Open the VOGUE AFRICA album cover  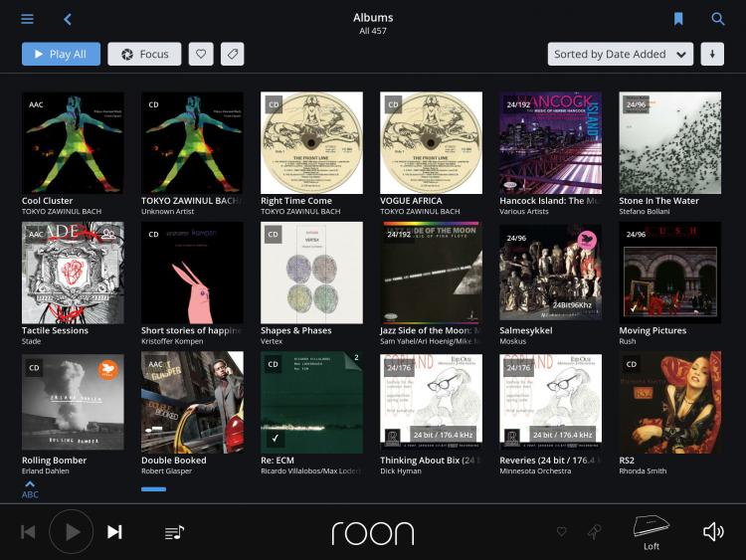pos(431,143)
